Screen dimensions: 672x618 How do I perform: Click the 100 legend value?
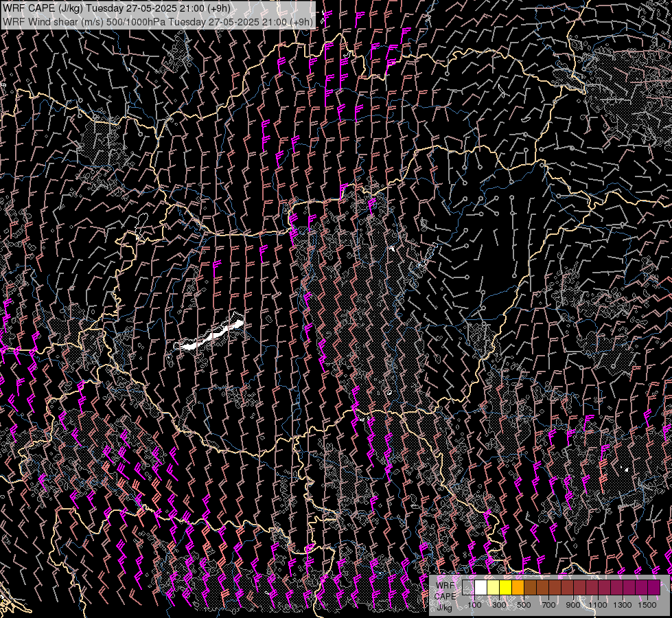tap(474, 605)
